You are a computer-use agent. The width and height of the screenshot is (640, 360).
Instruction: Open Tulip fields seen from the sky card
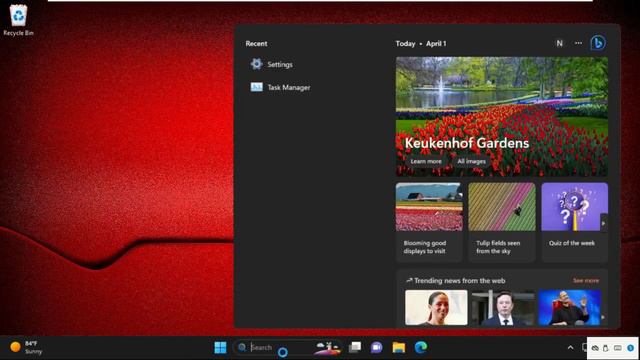click(x=502, y=222)
